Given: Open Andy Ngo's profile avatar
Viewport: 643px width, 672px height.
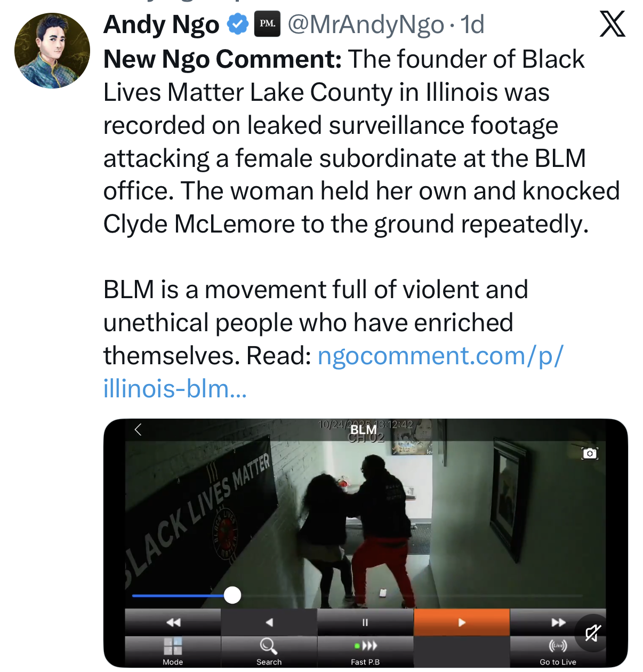Looking at the screenshot, I should coord(52,51).
